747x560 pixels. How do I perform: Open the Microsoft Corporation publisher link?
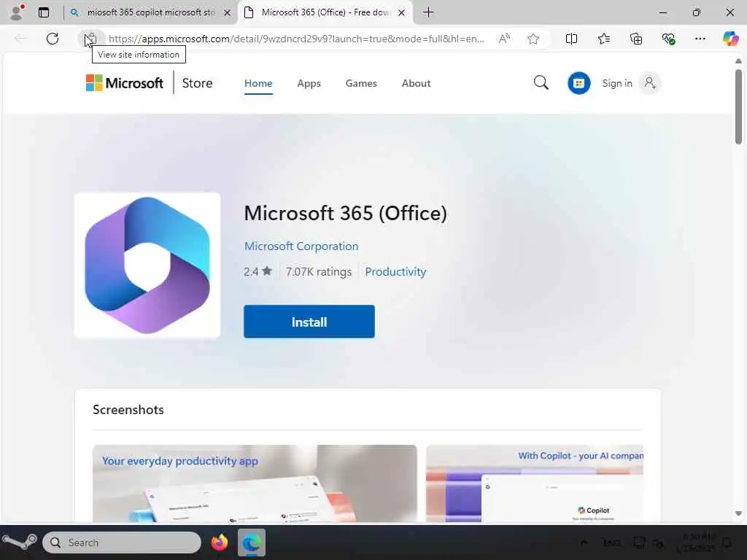click(x=301, y=246)
